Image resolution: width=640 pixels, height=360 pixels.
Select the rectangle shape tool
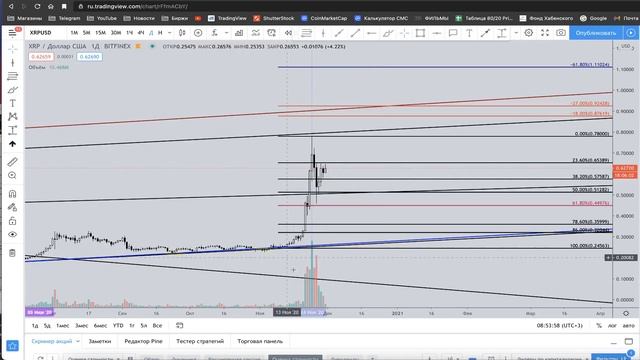pyautogui.click(x=420, y=33)
